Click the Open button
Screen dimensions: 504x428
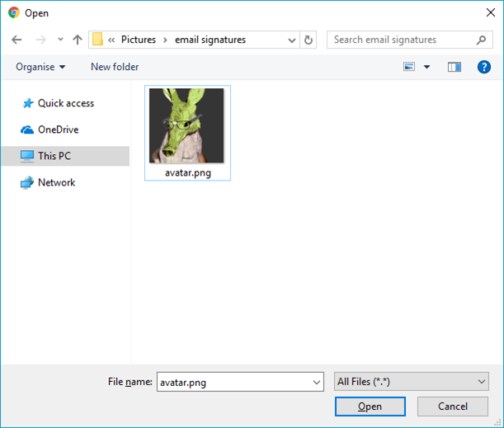point(370,407)
